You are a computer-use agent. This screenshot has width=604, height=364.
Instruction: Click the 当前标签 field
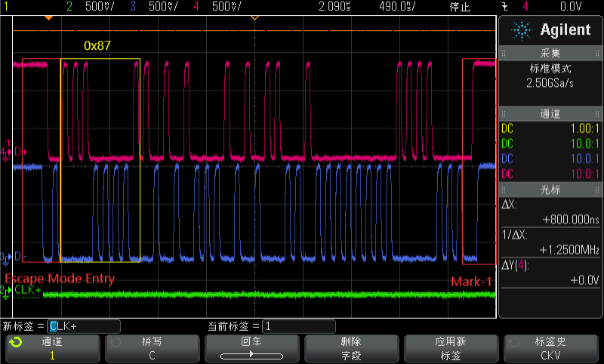click(297, 326)
